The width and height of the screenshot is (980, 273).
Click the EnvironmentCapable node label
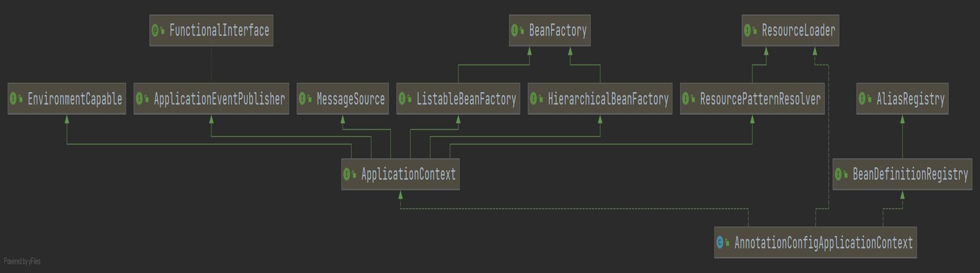coord(75,99)
